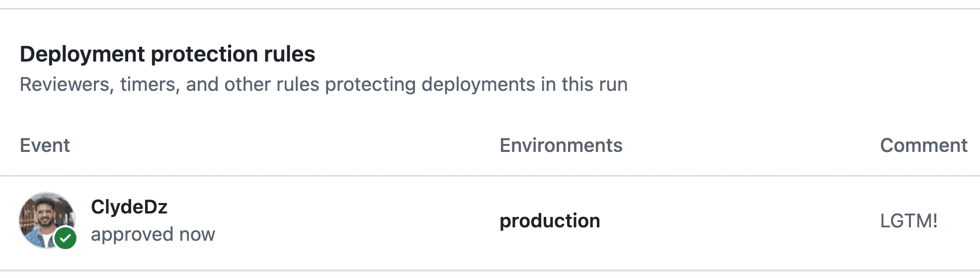Screen dimensions: 980x278
Task: Click the word 'protection' in the heading
Action: [205, 54]
